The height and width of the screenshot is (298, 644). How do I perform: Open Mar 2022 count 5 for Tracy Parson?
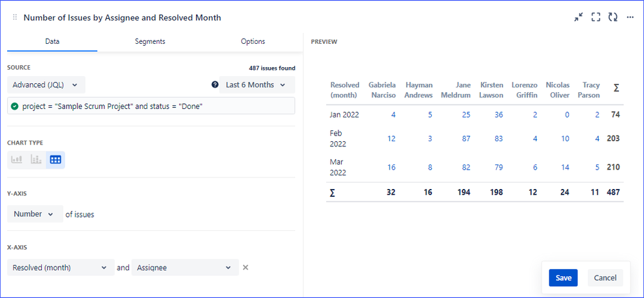(x=597, y=167)
